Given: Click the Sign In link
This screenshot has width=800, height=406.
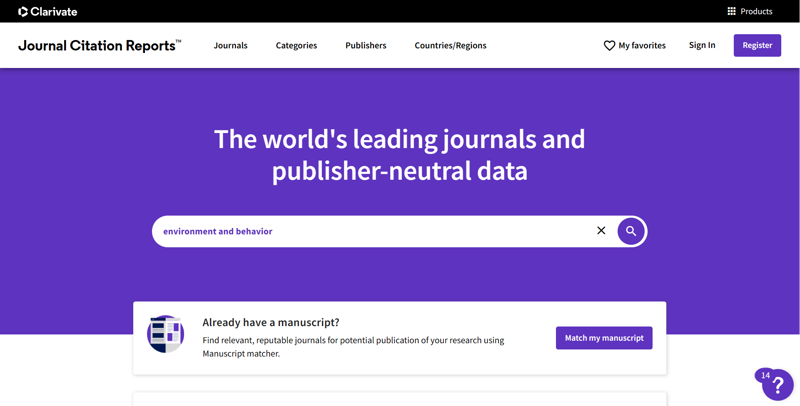Looking at the screenshot, I should point(702,45).
